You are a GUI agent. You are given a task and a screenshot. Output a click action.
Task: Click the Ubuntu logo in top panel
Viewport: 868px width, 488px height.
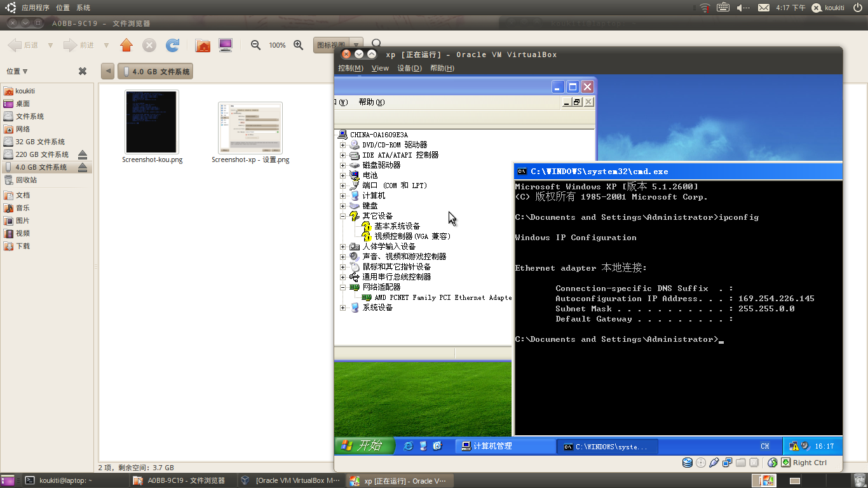click(11, 8)
